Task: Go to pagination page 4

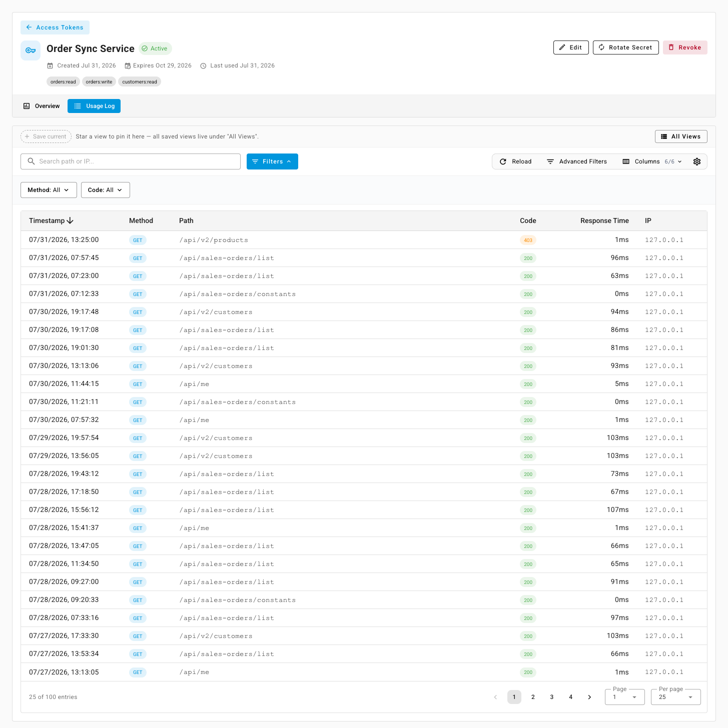Action: [x=570, y=697]
